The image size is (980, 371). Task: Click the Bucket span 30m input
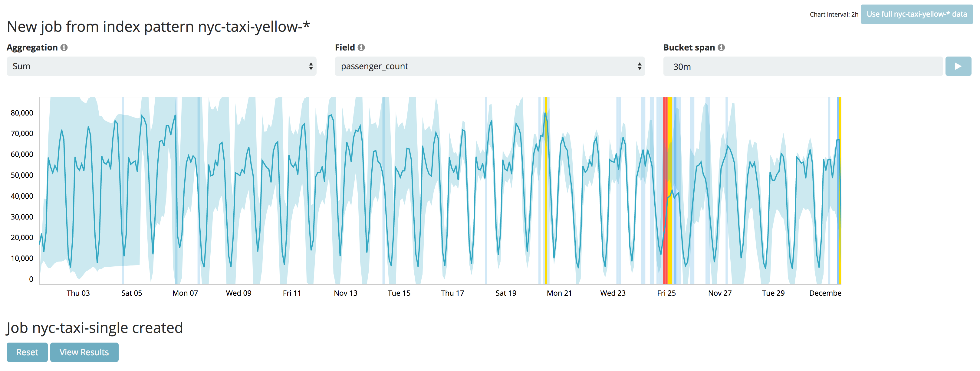(803, 67)
